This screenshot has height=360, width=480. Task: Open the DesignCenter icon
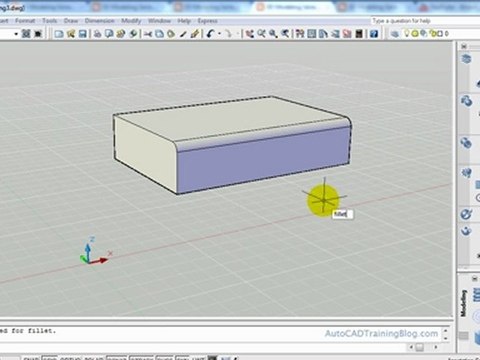[x=311, y=34]
